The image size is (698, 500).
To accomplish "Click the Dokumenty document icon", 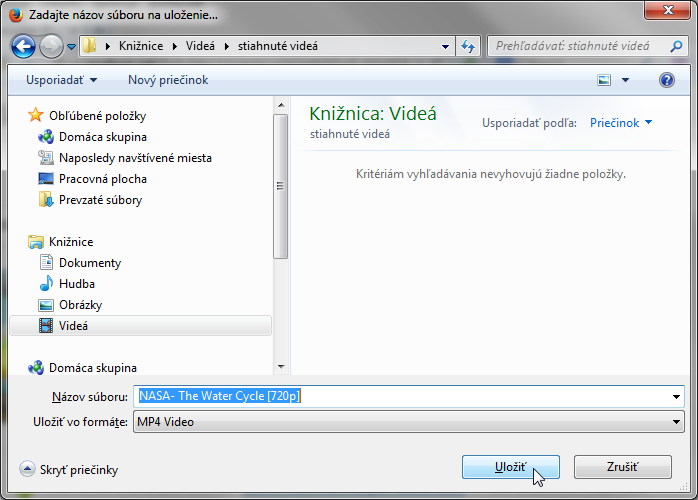I will tap(46, 262).
